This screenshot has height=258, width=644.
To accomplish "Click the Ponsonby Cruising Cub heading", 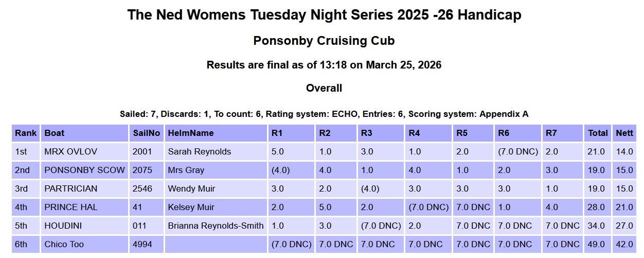I will pyautogui.click(x=324, y=41).
